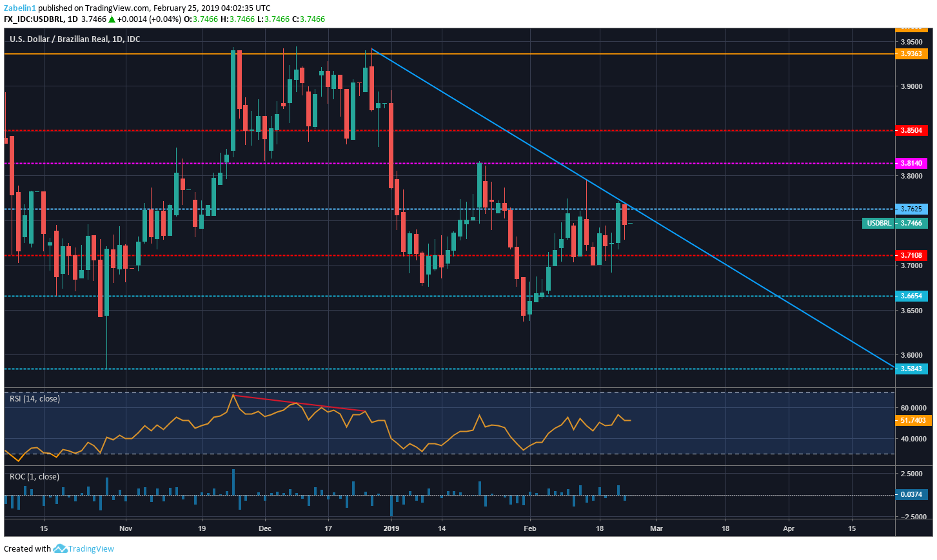Select the 3.7108 red price label

(911, 255)
